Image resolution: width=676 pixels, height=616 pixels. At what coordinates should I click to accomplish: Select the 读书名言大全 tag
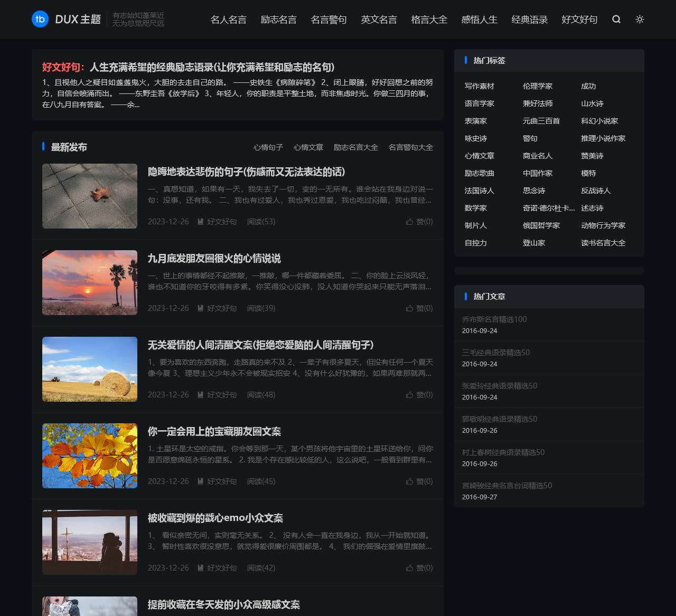[603, 243]
